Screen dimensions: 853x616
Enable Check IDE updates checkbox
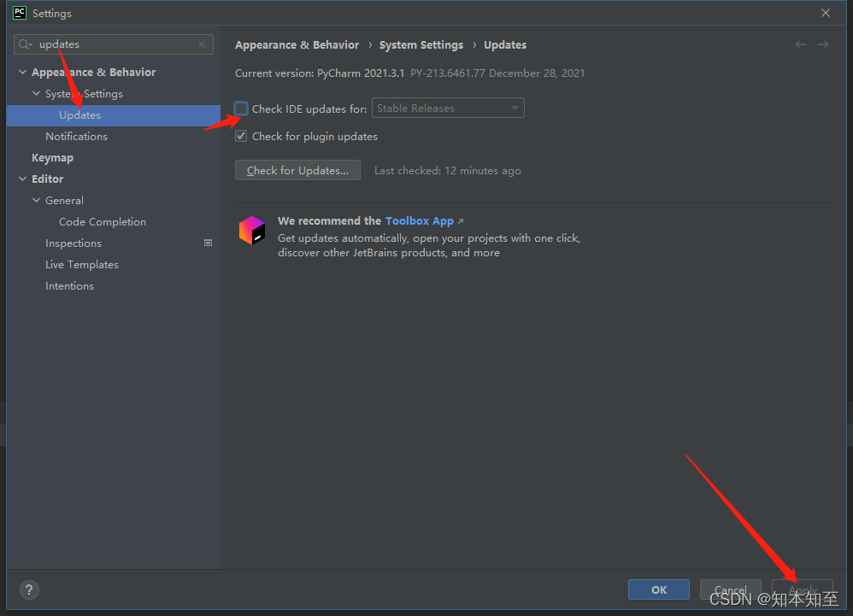[241, 109]
